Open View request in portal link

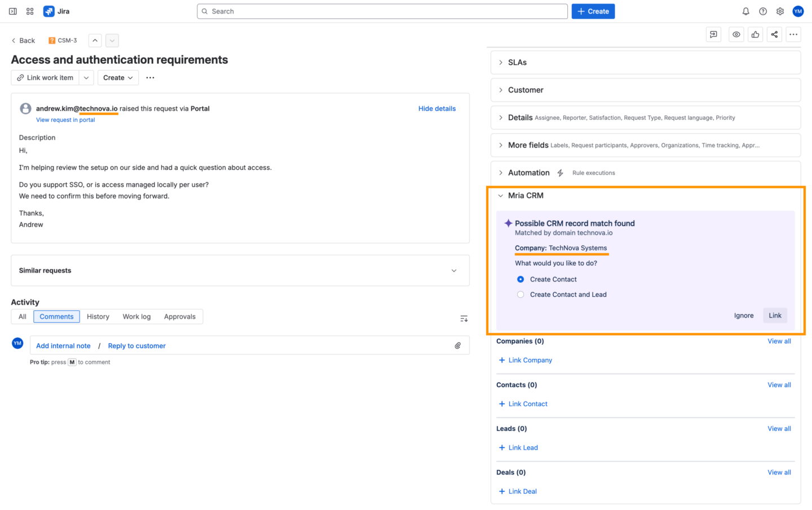pos(65,120)
